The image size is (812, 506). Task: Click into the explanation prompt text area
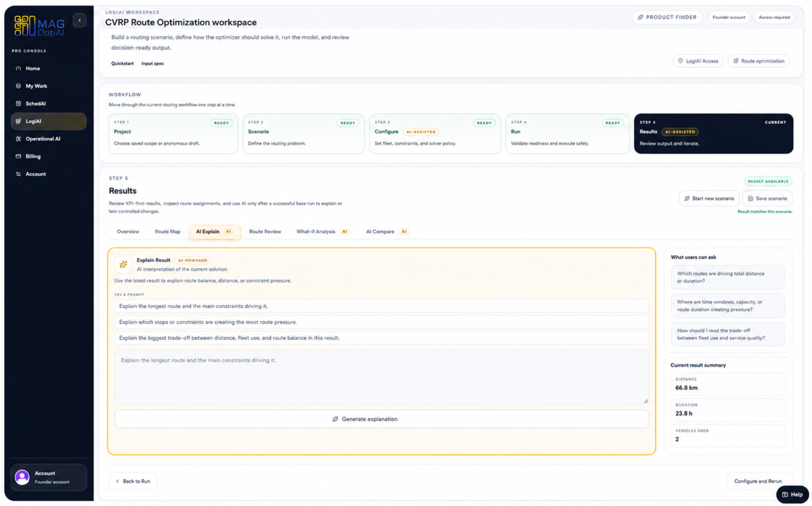click(381, 377)
